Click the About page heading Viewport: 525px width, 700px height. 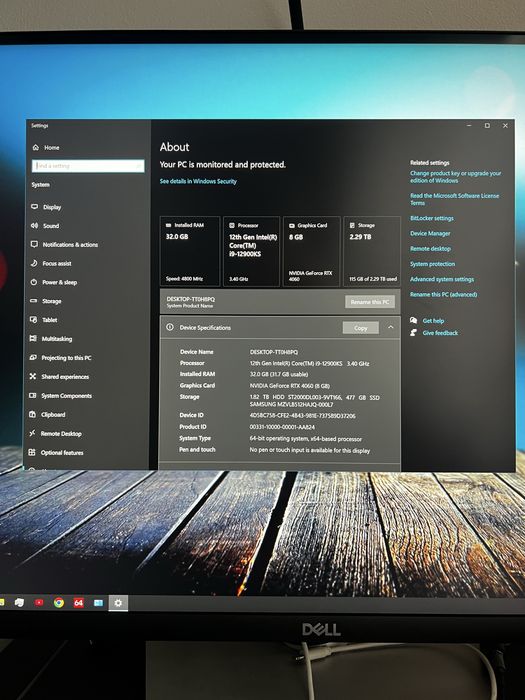pyautogui.click(x=175, y=147)
